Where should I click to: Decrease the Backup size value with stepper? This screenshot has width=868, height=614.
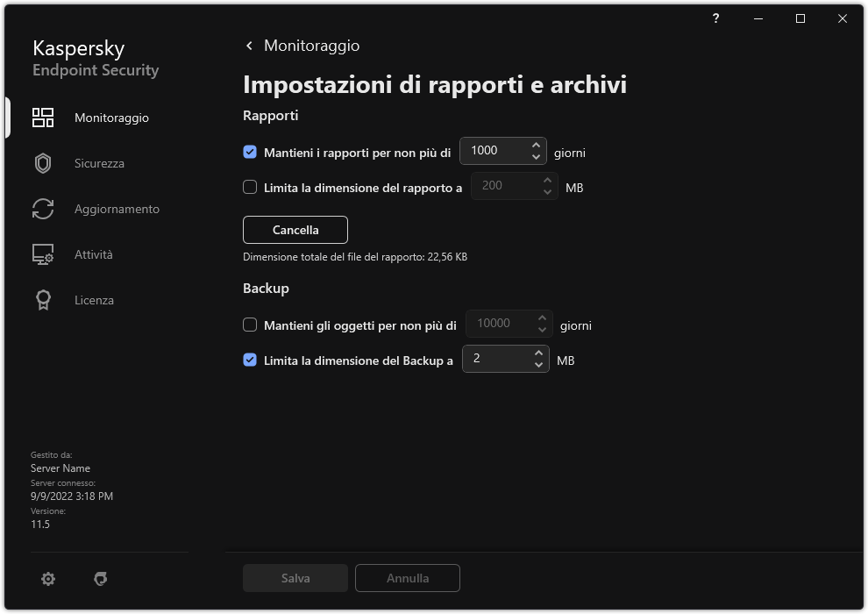pyautogui.click(x=538, y=363)
